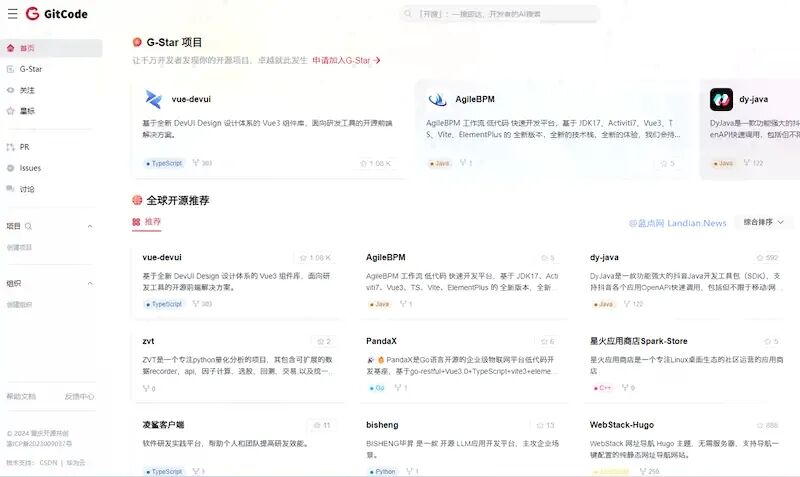Image resolution: width=800 pixels, height=477 pixels.
Task: Click star button on WebStack-Hugo card
Action: pos(767,425)
